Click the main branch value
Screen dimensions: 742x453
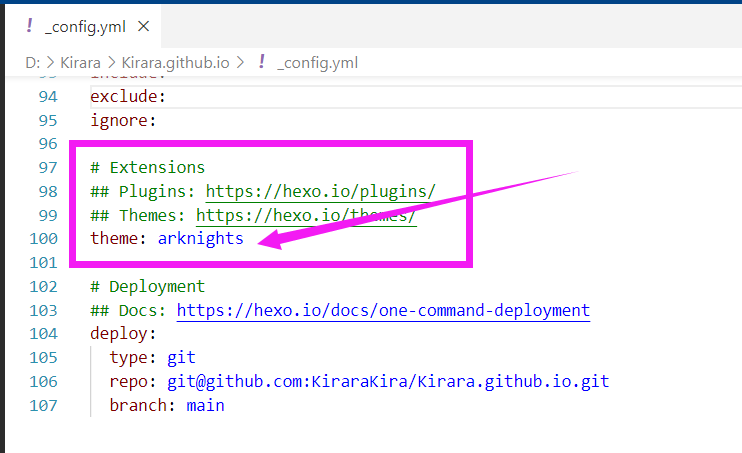coord(205,406)
